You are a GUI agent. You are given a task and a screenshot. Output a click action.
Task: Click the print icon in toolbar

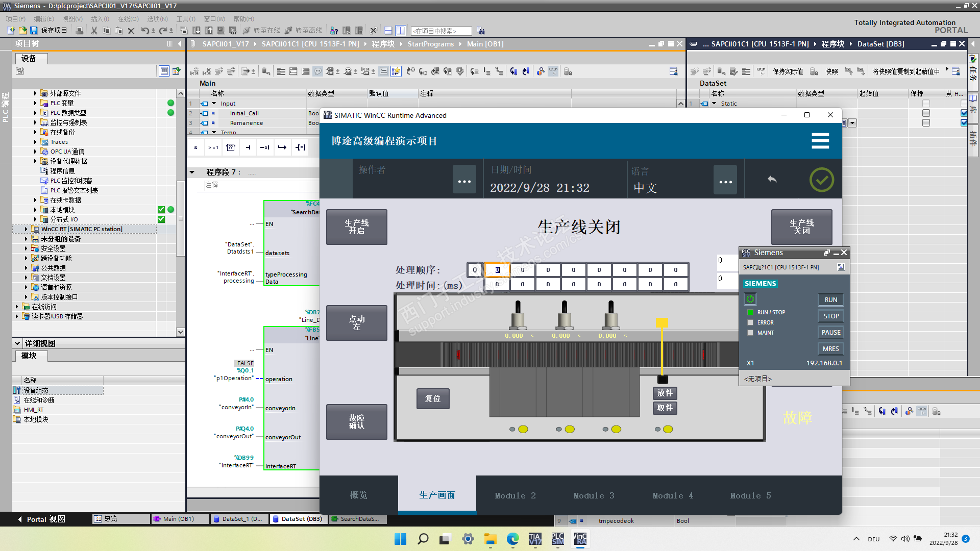[79, 31]
